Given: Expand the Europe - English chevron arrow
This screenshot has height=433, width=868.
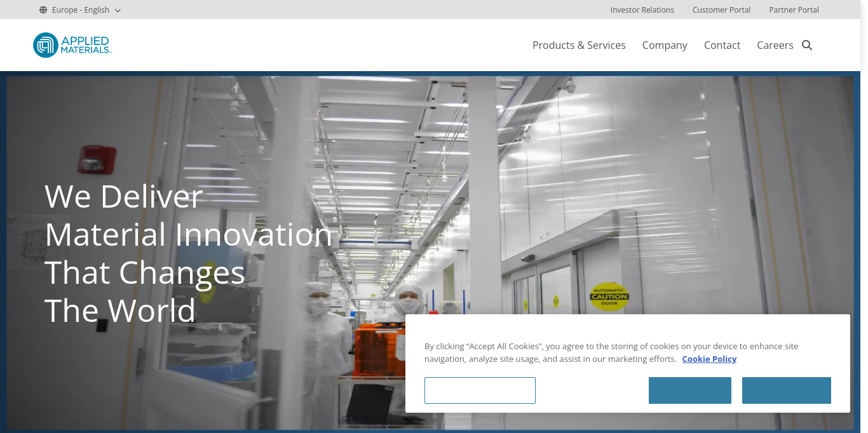Looking at the screenshot, I should (x=118, y=10).
